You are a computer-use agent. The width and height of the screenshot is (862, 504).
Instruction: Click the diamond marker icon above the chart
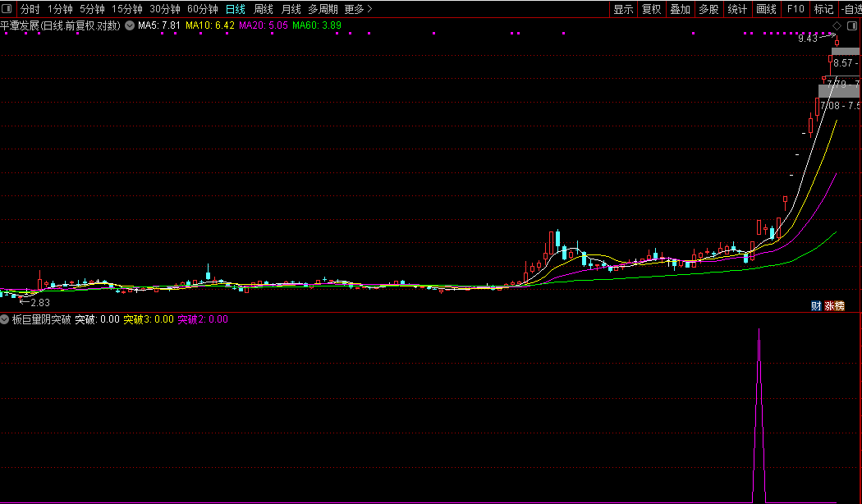(837, 25)
